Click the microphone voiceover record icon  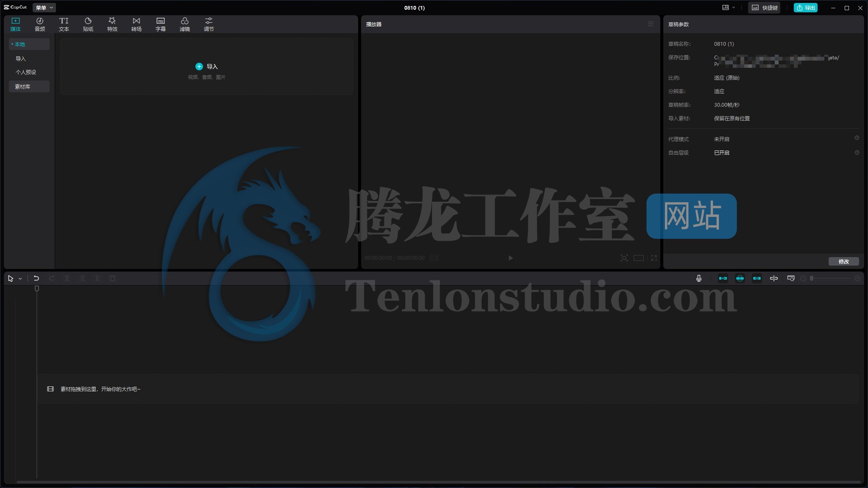tap(698, 278)
